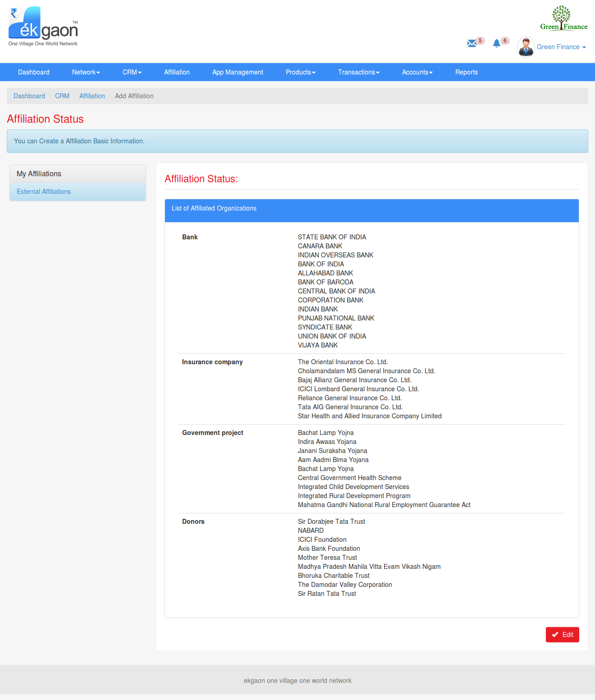Click the List of Affiliated Organizations header

[372, 210]
